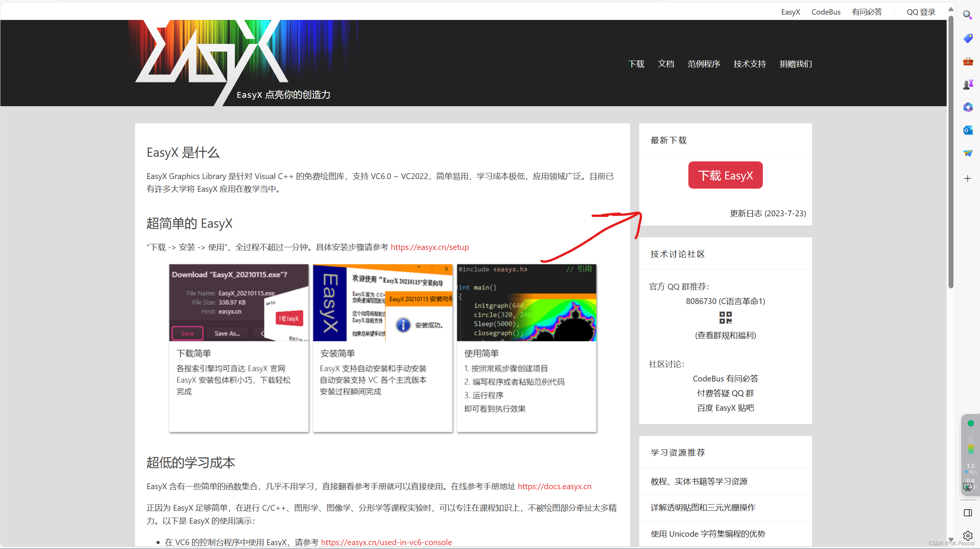
Task: Click the green status dot on floating widget
Action: click(970, 423)
